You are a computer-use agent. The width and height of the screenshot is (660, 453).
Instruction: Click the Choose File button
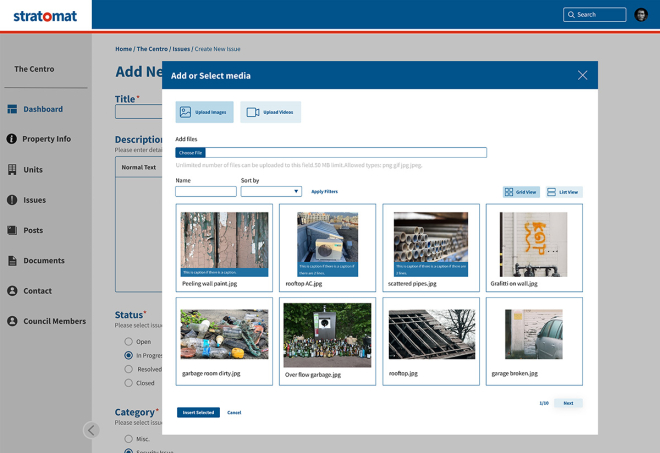(190, 152)
